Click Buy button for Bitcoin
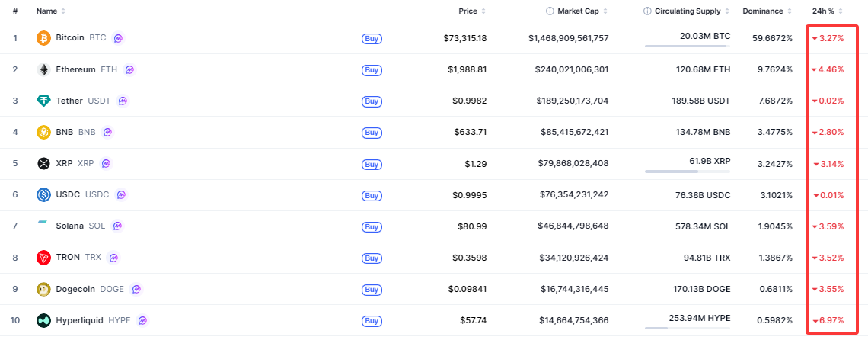This screenshot has width=868, height=337. pyautogui.click(x=372, y=39)
